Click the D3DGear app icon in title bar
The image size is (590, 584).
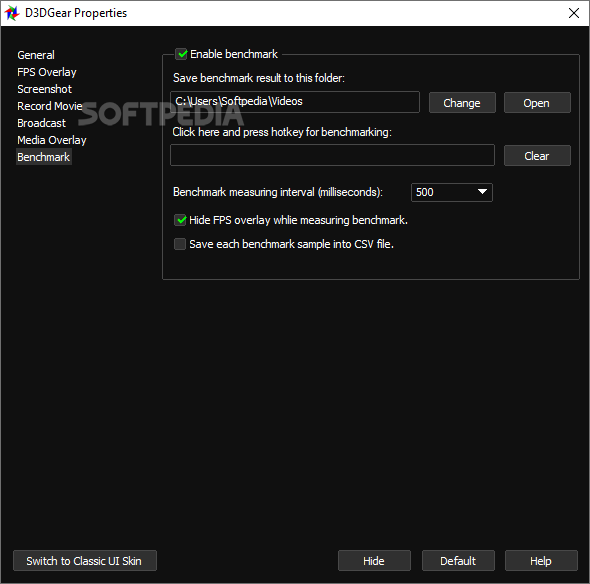tap(12, 13)
